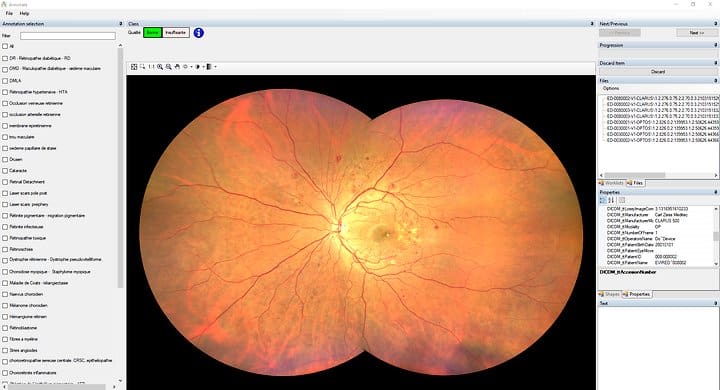This screenshot has width=720, height=390.
Task: Tick the Cataracte checkbox
Action: pyautogui.click(x=5, y=171)
